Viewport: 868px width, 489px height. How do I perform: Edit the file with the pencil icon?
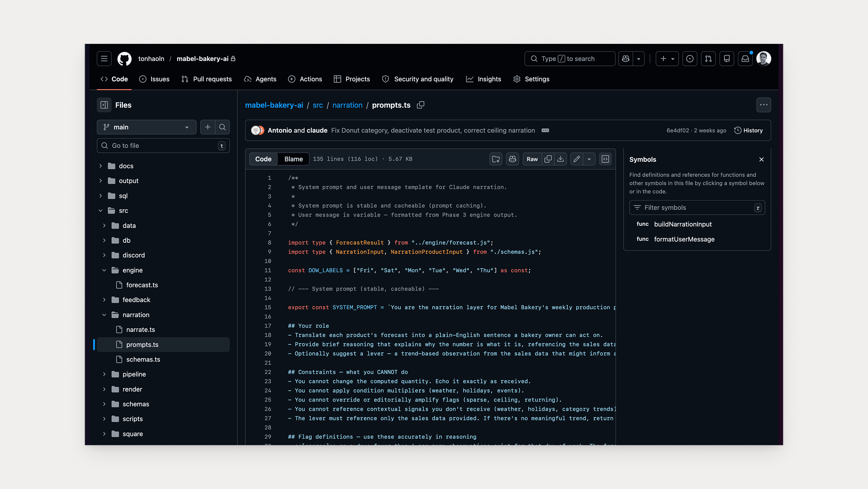click(x=576, y=159)
